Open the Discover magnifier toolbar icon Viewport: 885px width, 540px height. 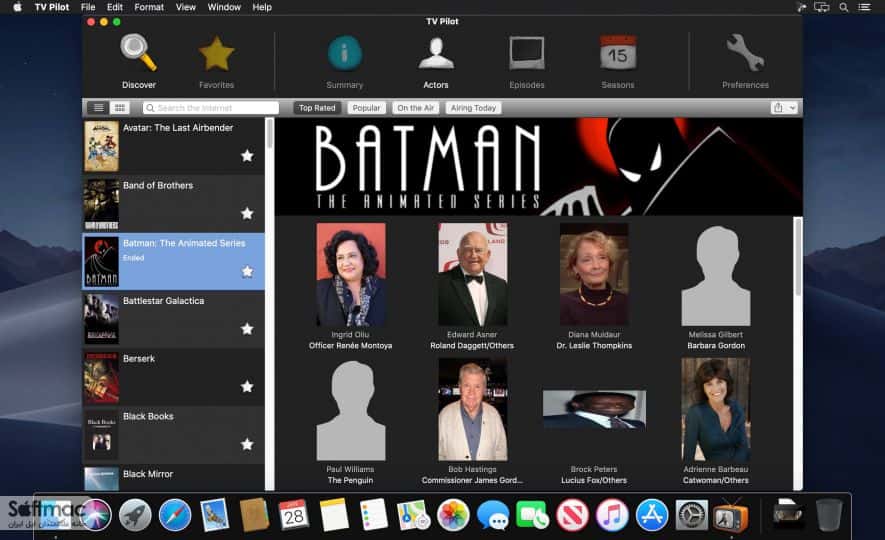(138, 52)
